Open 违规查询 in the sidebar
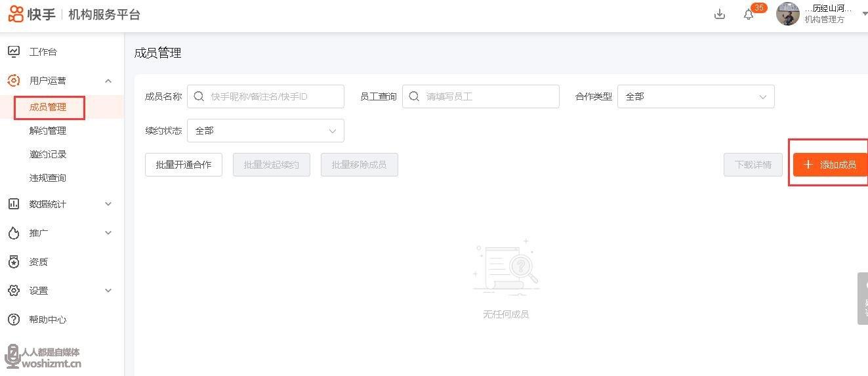Viewport: 868px width, 376px height. click(x=48, y=178)
